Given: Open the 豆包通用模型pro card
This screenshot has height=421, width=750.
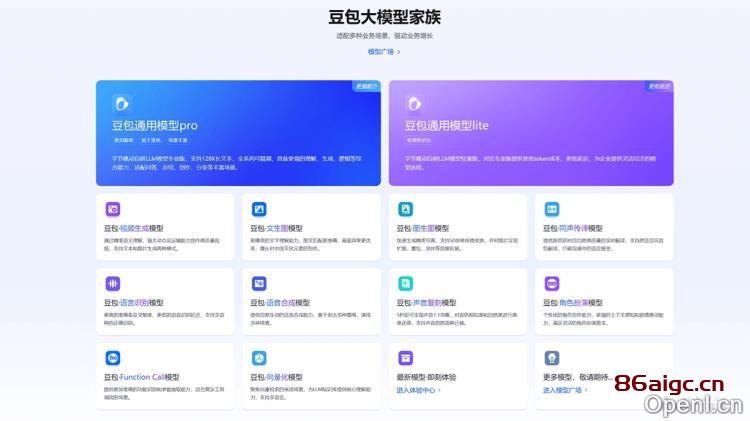Looking at the screenshot, I should click(238, 133).
